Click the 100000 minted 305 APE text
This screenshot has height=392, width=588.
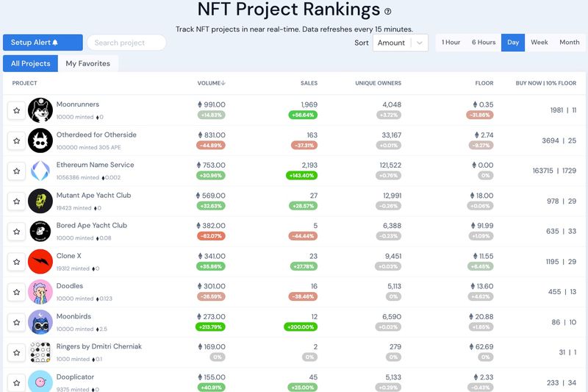click(x=88, y=147)
